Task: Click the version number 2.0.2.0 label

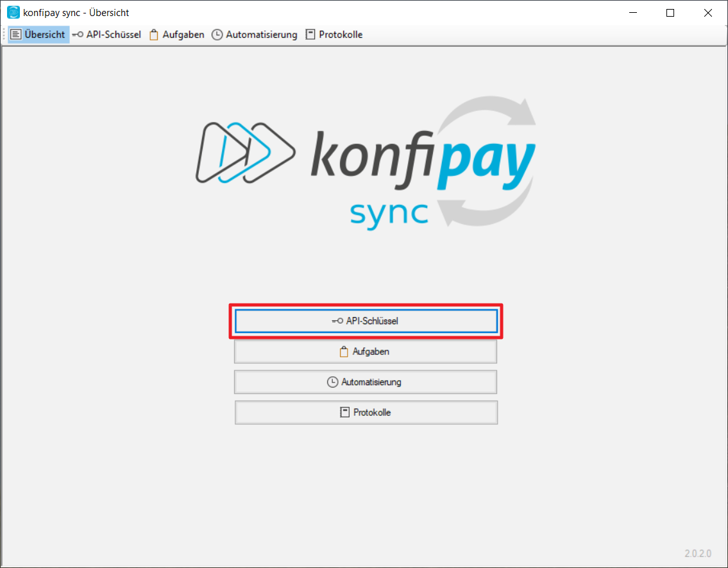Action: point(698,553)
